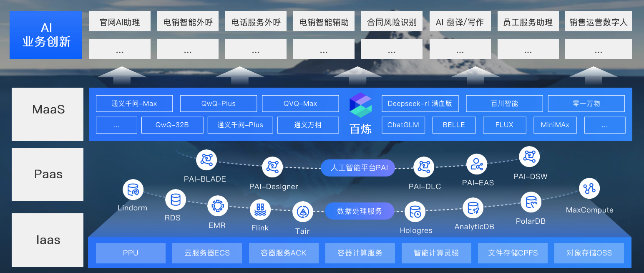Click the 电话服务外呼 box
This screenshot has width=644, height=273.
pos(256,22)
